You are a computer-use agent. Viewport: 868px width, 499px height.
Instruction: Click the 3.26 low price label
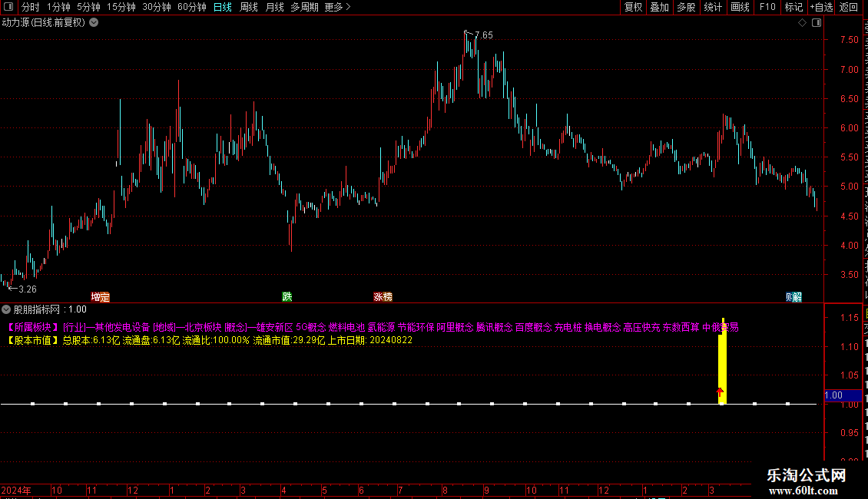point(27,289)
